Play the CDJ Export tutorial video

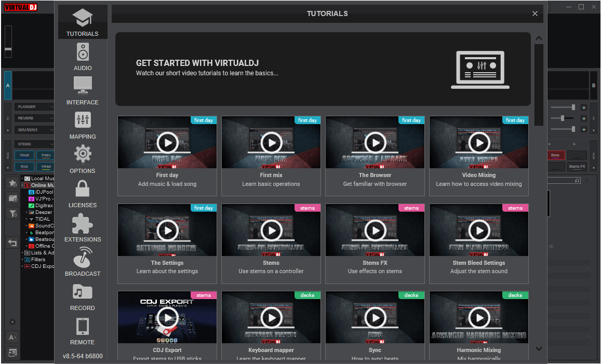point(167,318)
